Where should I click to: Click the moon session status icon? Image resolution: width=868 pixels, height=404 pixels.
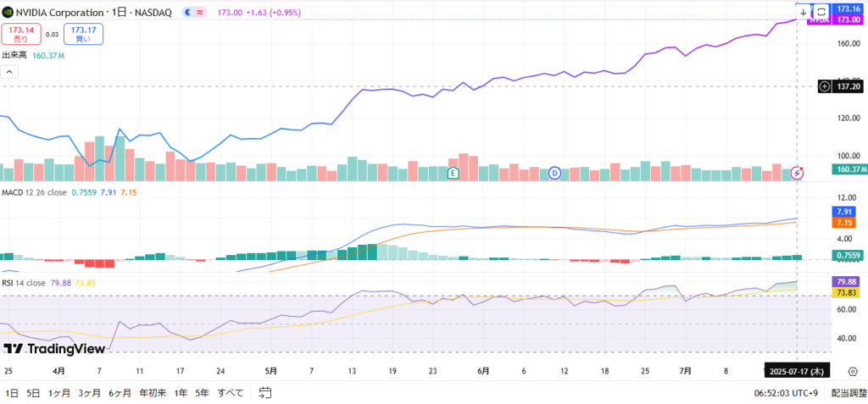pos(188,12)
